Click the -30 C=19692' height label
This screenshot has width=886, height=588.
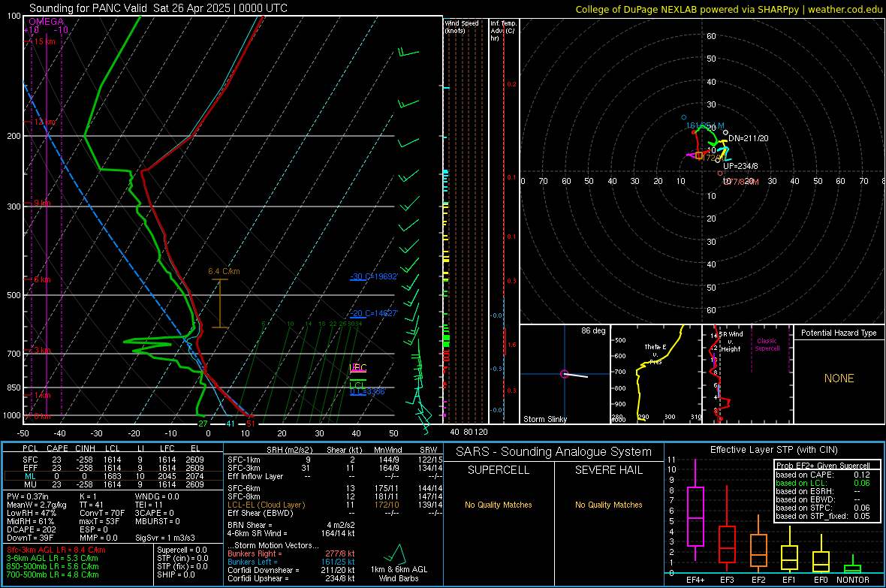[x=374, y=276]
